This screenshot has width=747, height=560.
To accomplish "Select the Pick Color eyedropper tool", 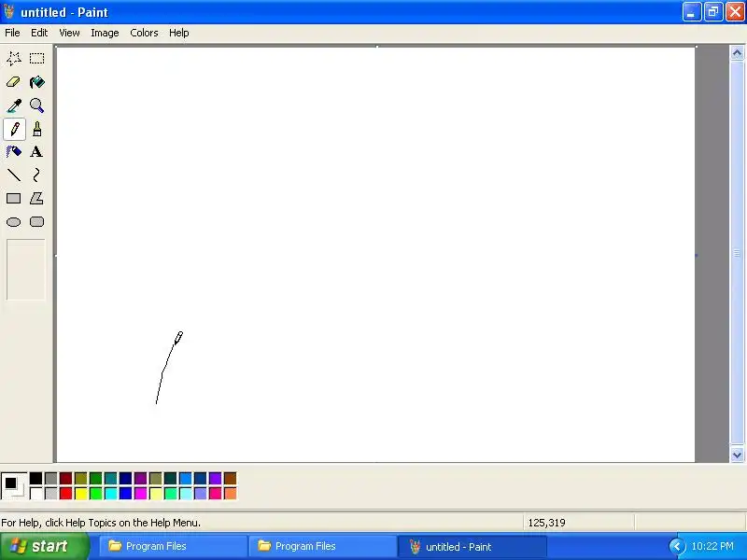I will [x=14, y=105].
